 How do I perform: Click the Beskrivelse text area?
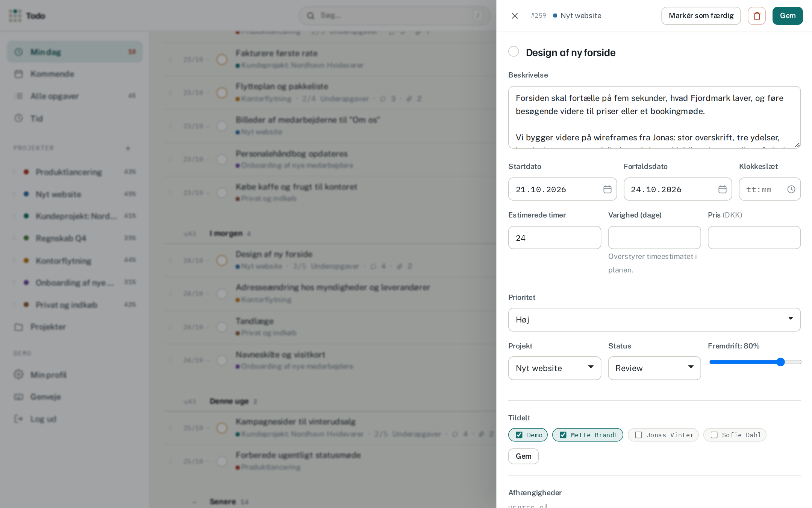[654, 117]
